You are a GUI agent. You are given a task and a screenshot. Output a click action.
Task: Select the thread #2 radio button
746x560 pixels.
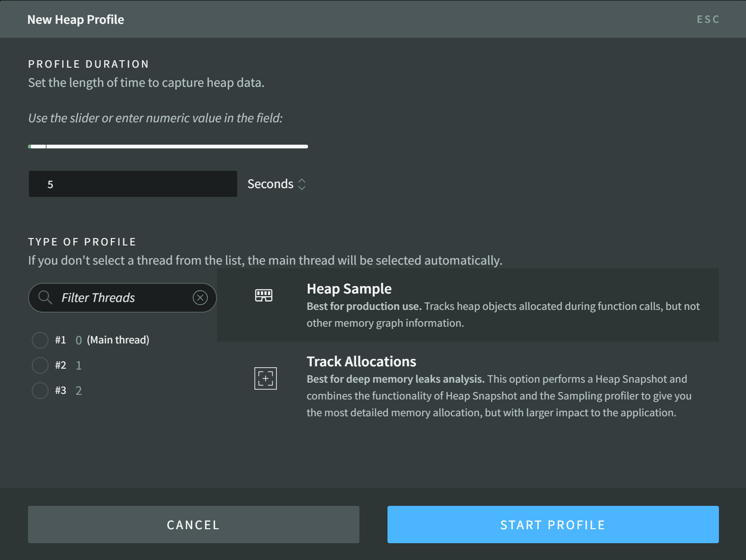click(x=40, y=365)
